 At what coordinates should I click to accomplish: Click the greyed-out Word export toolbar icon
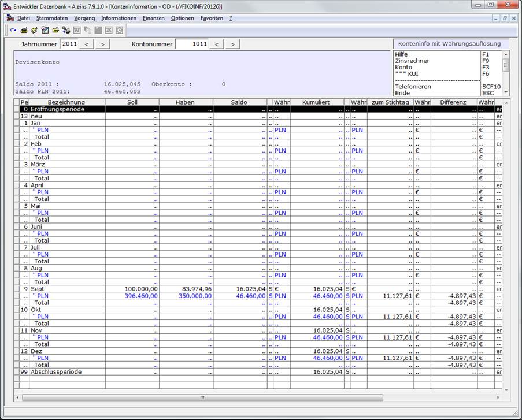(77, 30)
